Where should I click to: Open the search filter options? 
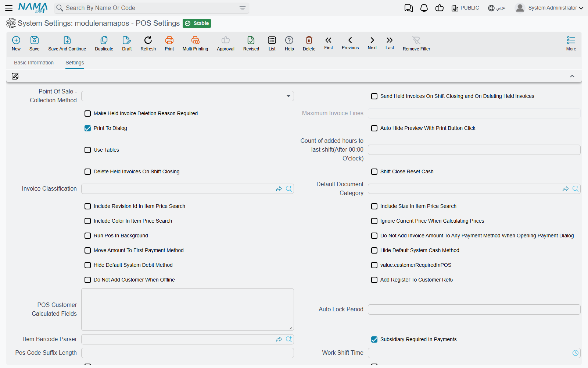[x=243, y=8]
